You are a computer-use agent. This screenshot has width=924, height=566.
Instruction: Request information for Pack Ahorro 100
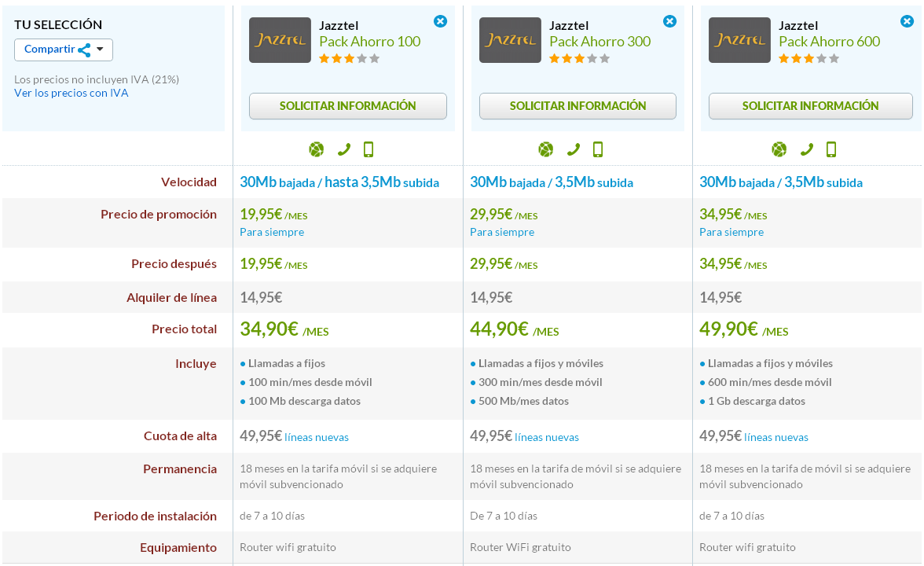(x=347, y=106)
